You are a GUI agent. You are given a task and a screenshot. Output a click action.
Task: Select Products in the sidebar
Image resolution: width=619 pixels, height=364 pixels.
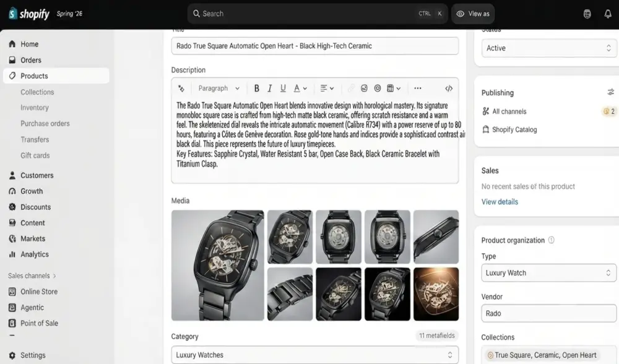56,76
